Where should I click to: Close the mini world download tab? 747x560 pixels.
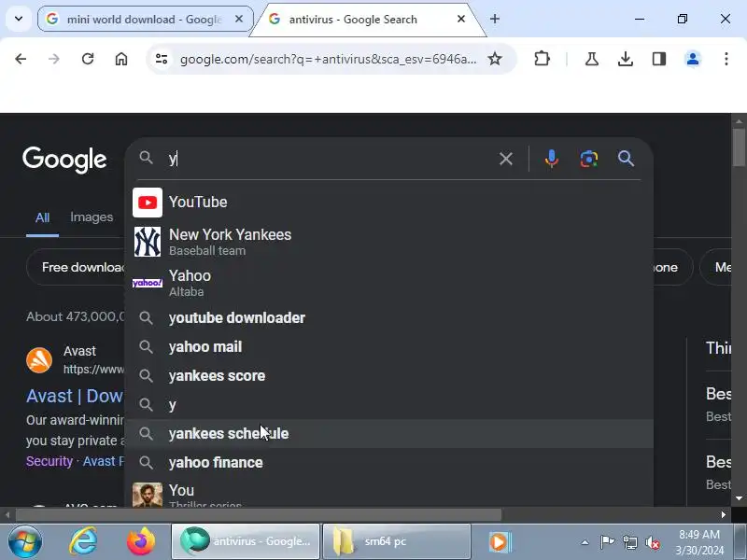coord(239,19)
